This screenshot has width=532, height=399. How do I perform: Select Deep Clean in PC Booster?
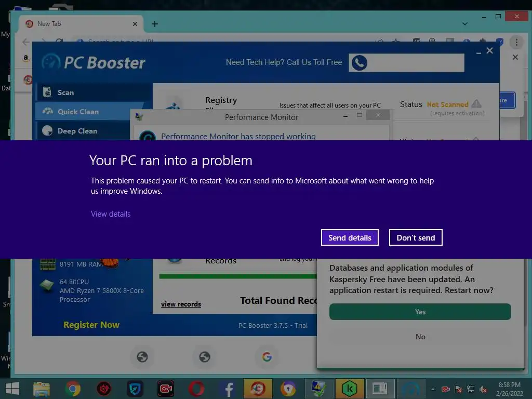[83, 131]
